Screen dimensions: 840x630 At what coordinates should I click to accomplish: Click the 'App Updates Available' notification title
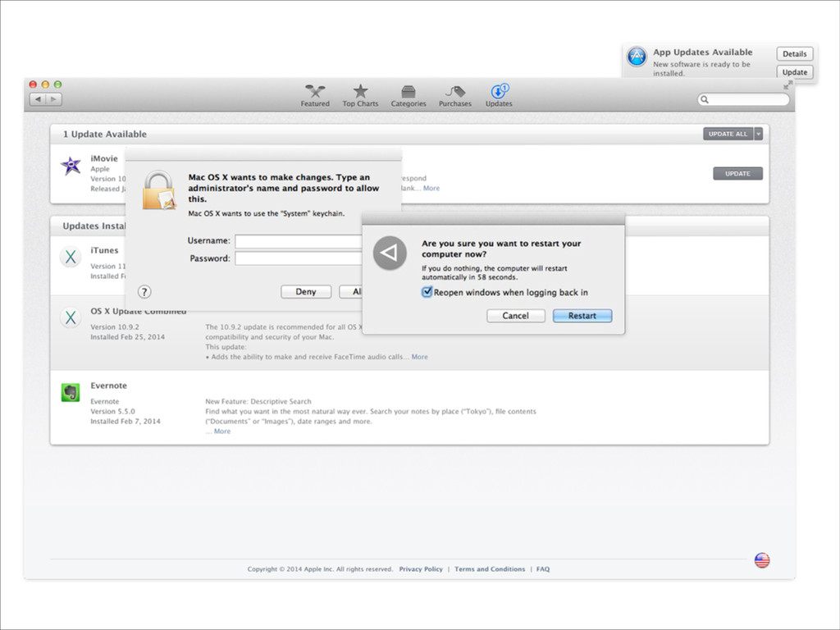(x=702, y=52)
